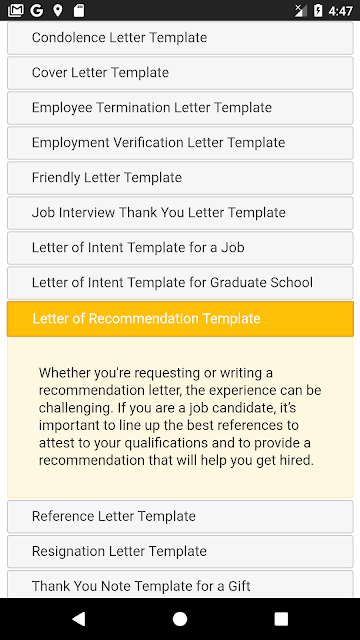This screenshot has width=360, height=640.
Task: Select the recommendation letter description text
Action: click(180, 416)
